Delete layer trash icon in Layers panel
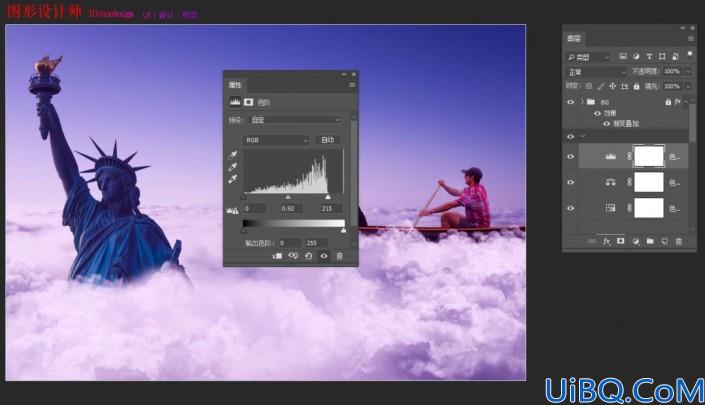 coord(679,241)
